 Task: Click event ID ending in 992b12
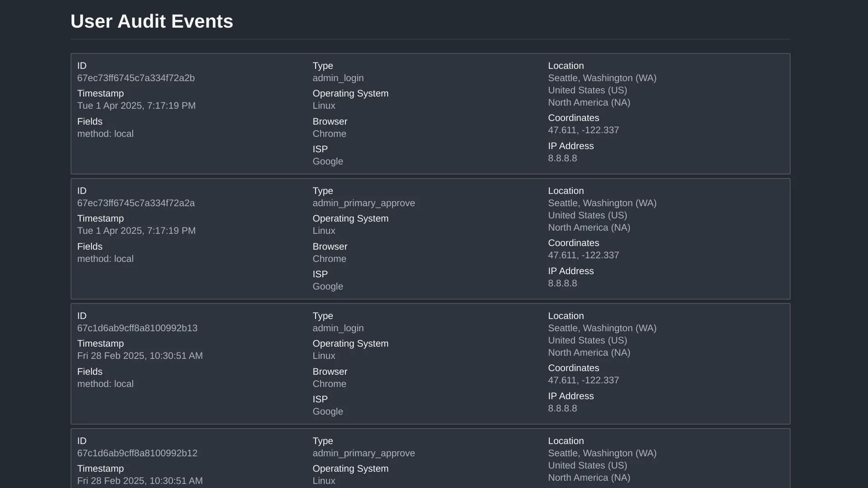(137, 453)
